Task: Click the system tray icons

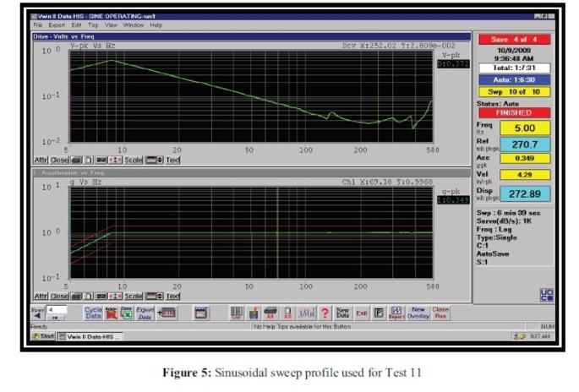Action: click(520, 336)
